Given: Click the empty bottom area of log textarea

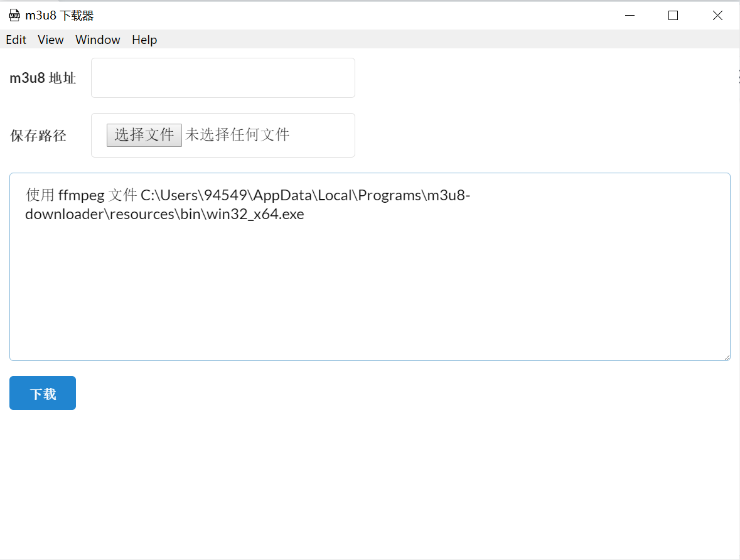Looking at the screenshot, I should click(369, 301).
